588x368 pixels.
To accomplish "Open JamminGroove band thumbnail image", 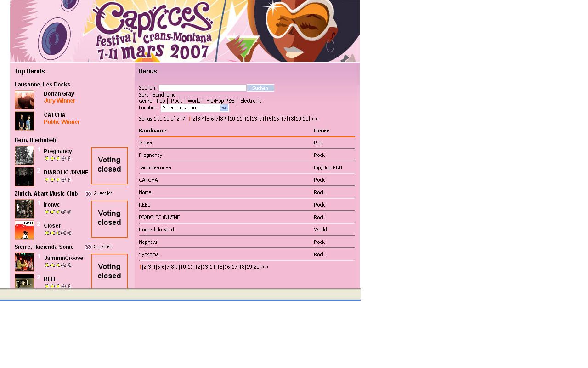I will click(24, 262).
